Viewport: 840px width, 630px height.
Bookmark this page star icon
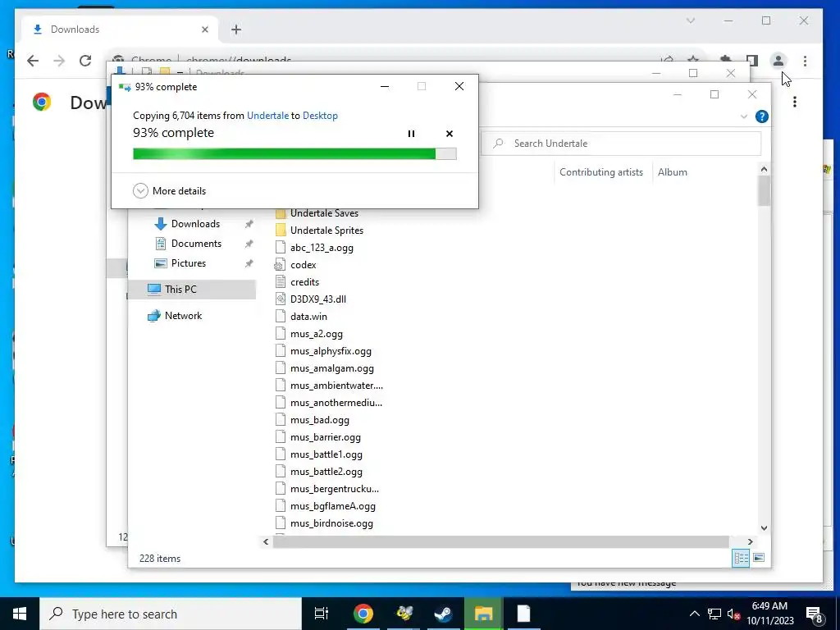[693, 60]
